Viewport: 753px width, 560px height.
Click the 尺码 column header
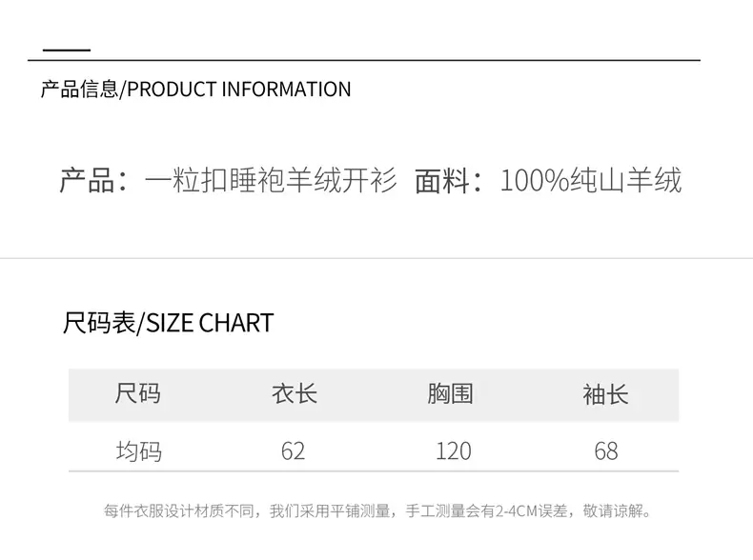[138, 394]
